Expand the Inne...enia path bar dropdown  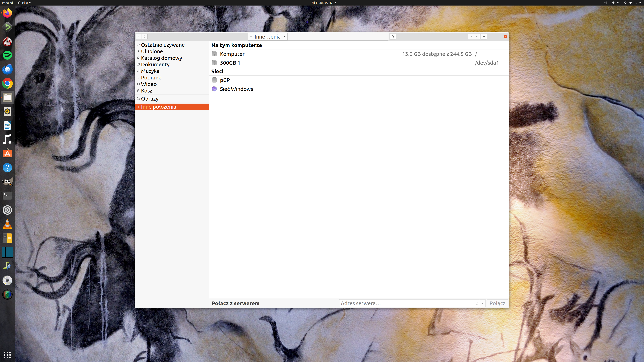(x=284, y=37)
